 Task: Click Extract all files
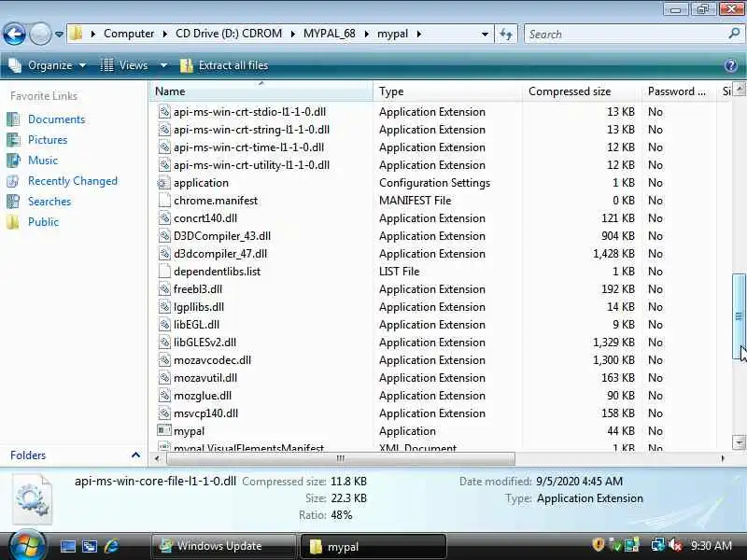[x=224, y=65]
